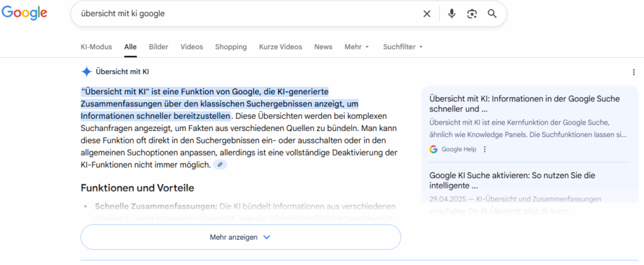Switch to the KI-Modus tab
Screen dimensions: 644x265
[96, 47]
